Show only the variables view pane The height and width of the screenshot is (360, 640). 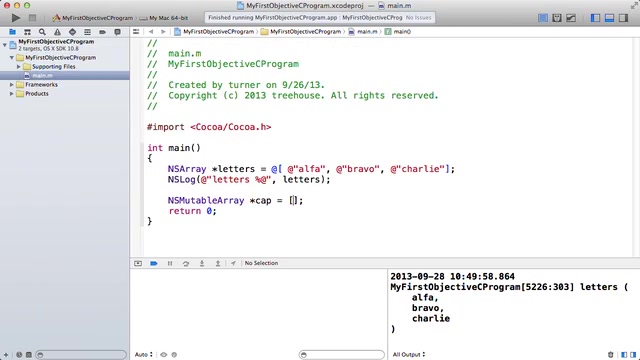coord(624,355)
